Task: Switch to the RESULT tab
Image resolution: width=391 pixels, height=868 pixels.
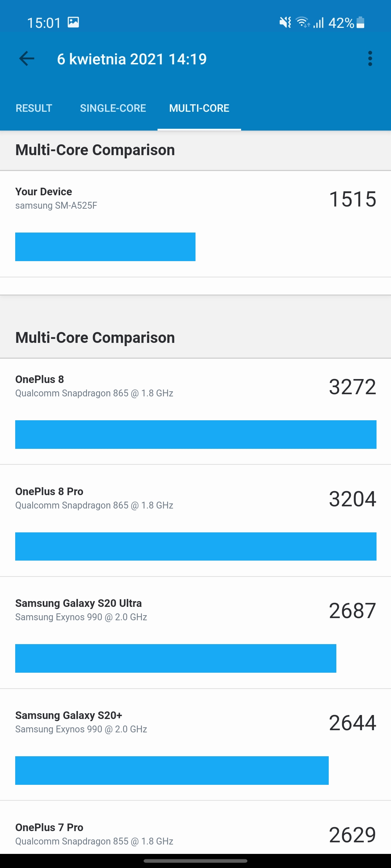Action: point(34,108)
